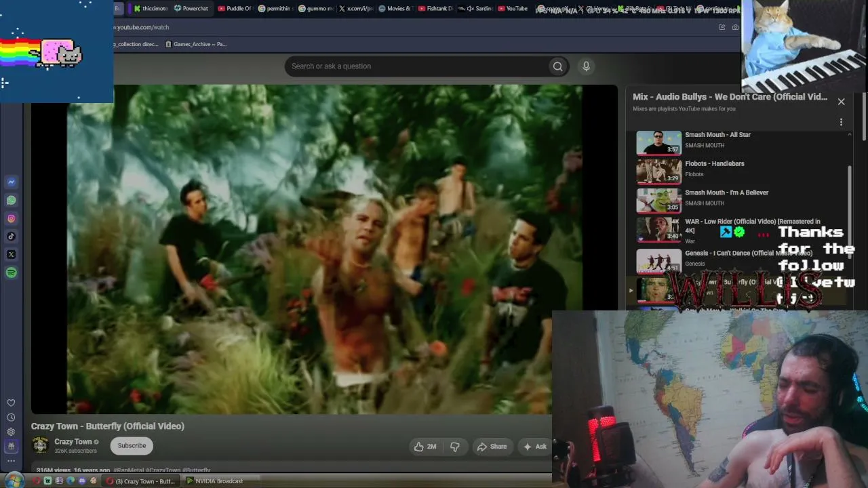868x488 pixels.
Task: Like the Crazy Town video
Action: point(425,446)
